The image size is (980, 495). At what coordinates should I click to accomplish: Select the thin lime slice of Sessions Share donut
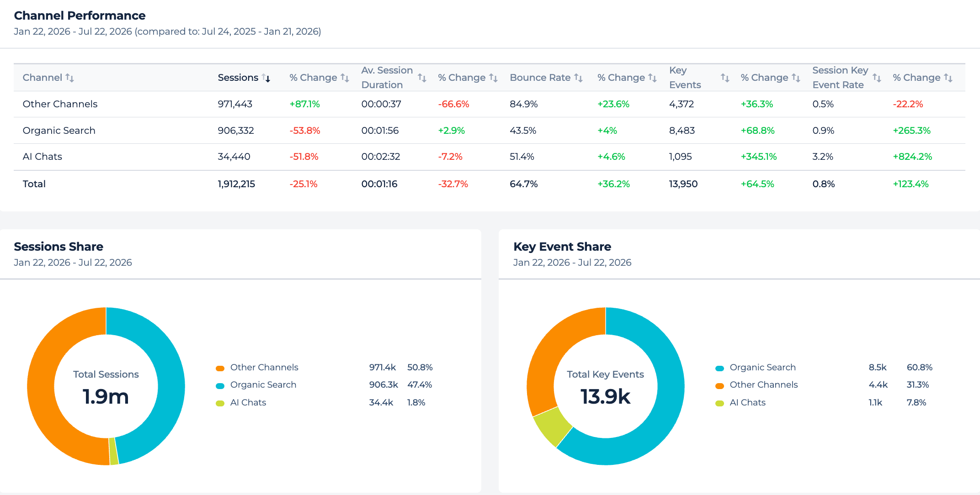point(113,451)
